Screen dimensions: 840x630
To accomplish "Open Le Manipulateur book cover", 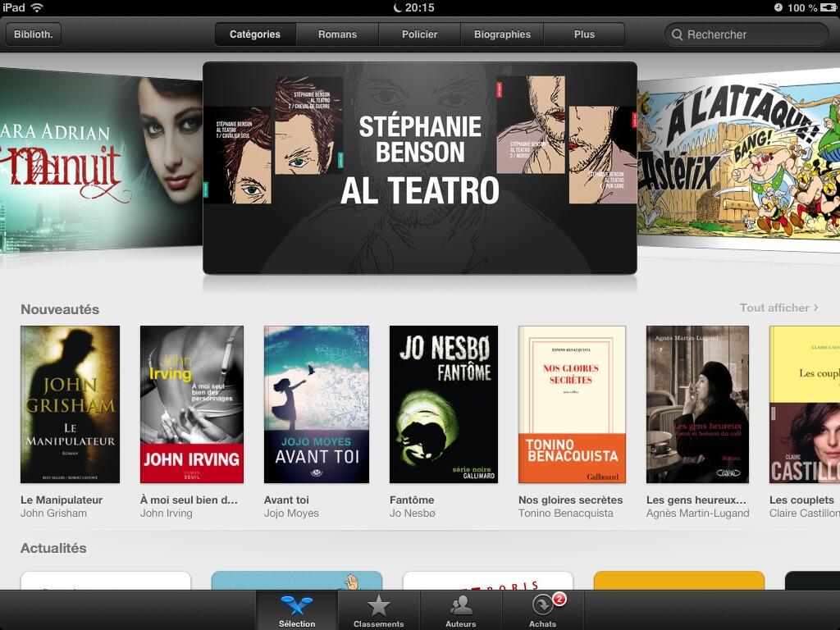I will (70, 404).
